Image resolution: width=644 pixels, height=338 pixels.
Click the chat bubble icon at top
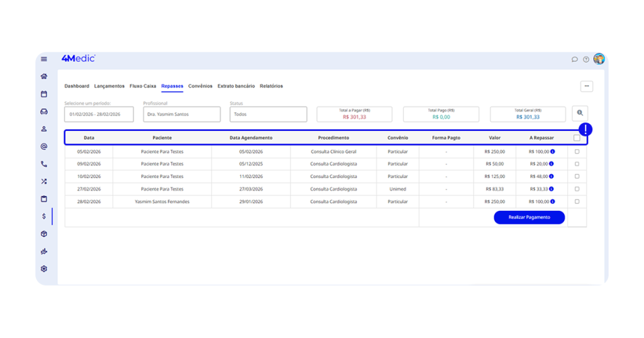[x=574, y=59]
